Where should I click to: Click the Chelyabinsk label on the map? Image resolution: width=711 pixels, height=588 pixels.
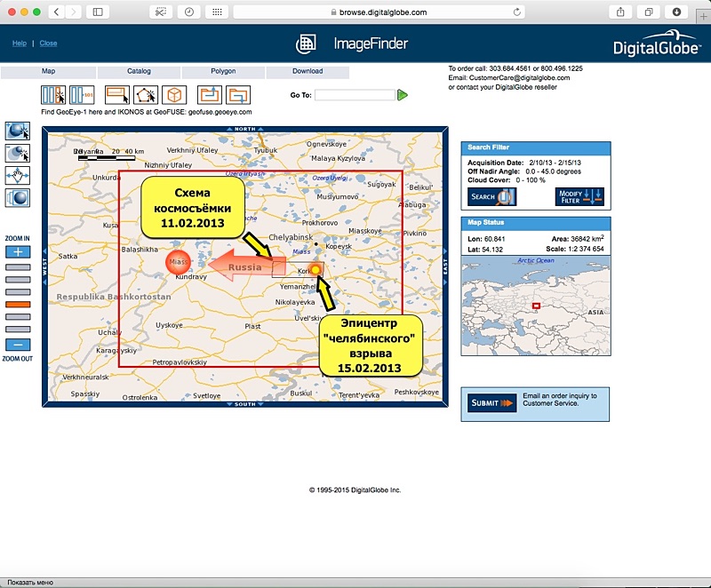(x=291, y=237)
